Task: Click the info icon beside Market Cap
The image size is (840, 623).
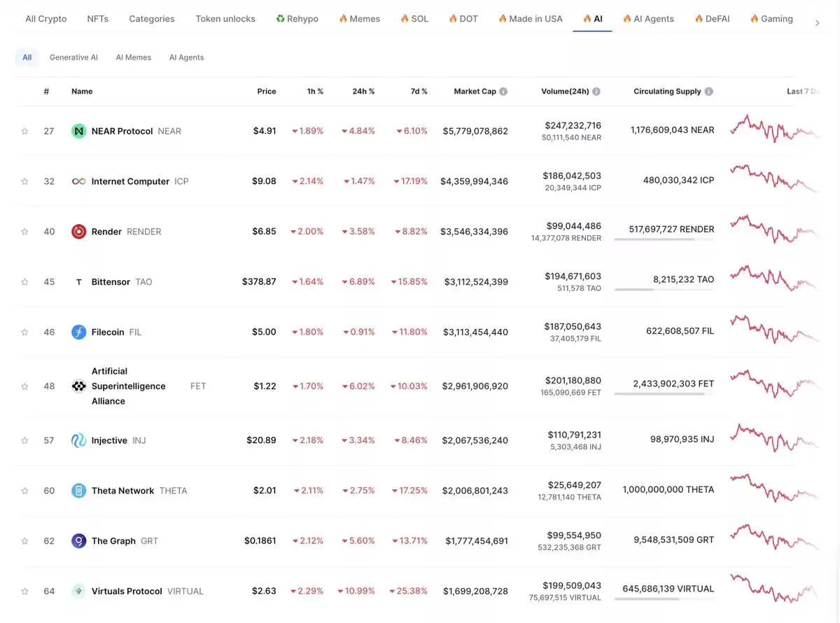Action: tap(503, 92)
